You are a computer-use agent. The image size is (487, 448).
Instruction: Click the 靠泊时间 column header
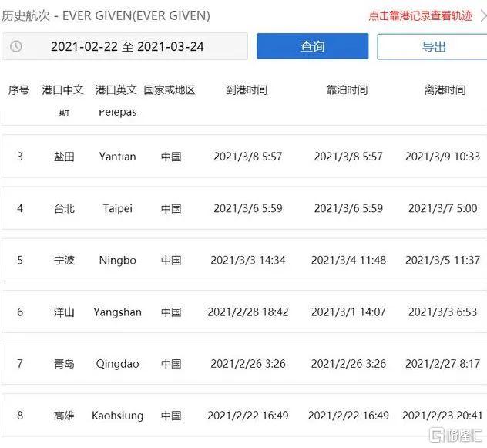click(347, 90)
